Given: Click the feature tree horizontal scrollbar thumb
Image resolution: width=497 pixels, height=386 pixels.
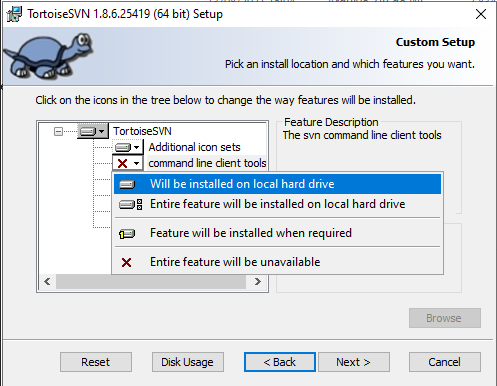Looking at the screenshot, I should 151,282.
